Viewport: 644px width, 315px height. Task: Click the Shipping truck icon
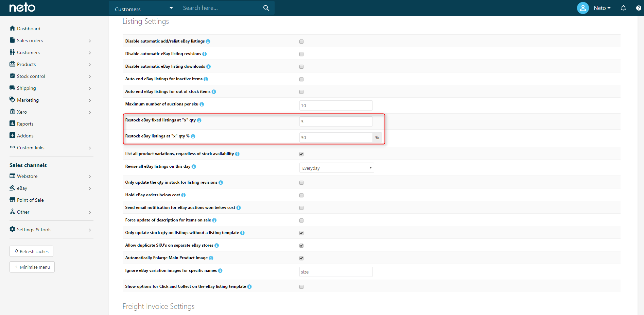(x=13, y=88)
